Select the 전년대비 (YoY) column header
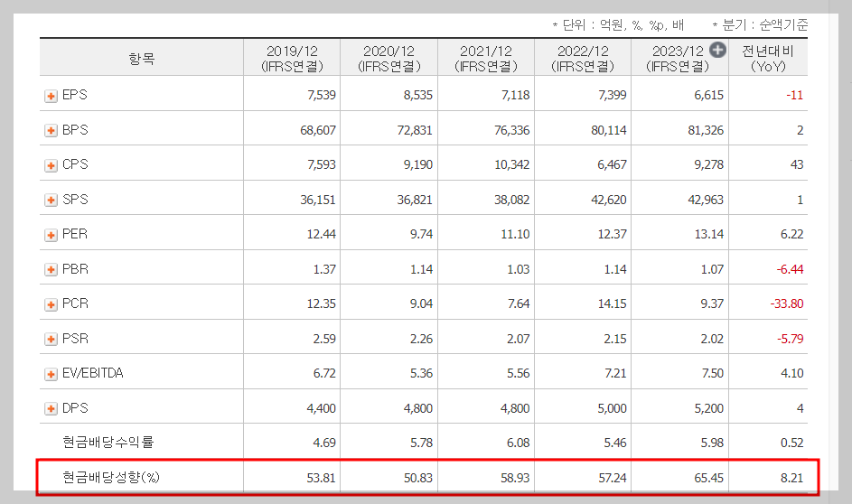This screenshot has height=504, width=852. point(768,58)
